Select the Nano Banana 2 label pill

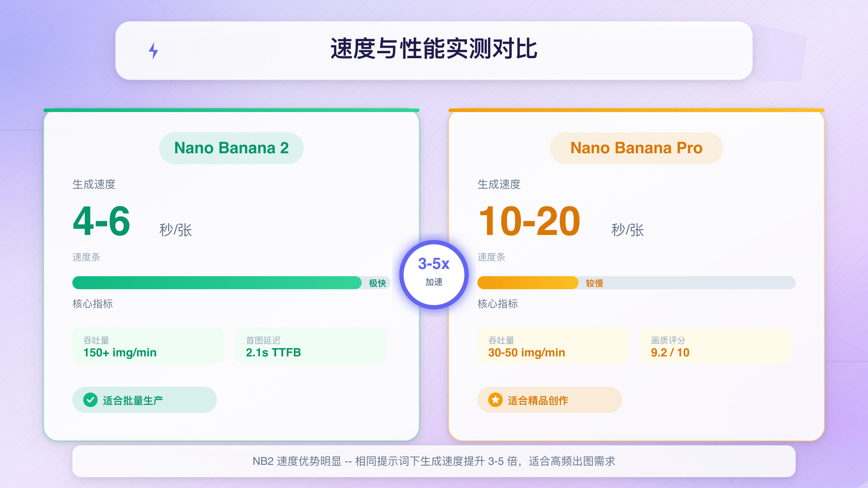pyautogui.click(x=231, y=148)
